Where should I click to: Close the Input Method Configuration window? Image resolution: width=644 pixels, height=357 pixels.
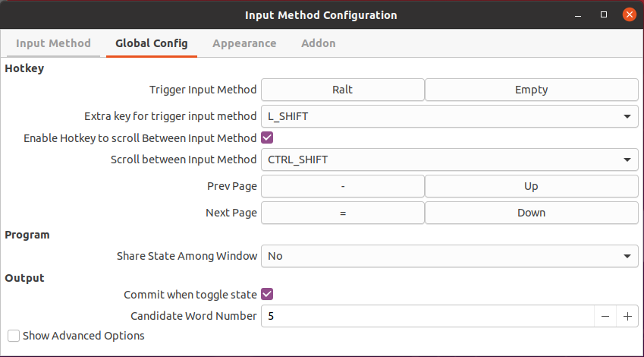pyautogui.click(x=630, y=14)
